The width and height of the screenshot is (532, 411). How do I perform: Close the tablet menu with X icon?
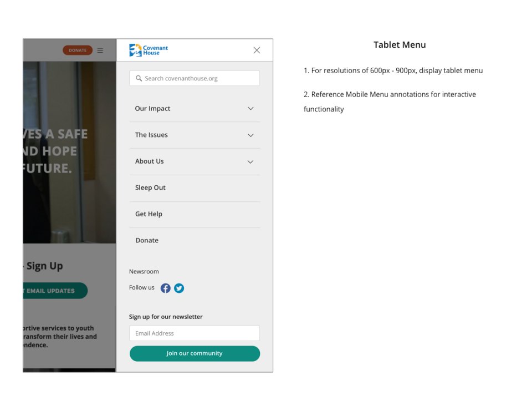tap(257, 50)
